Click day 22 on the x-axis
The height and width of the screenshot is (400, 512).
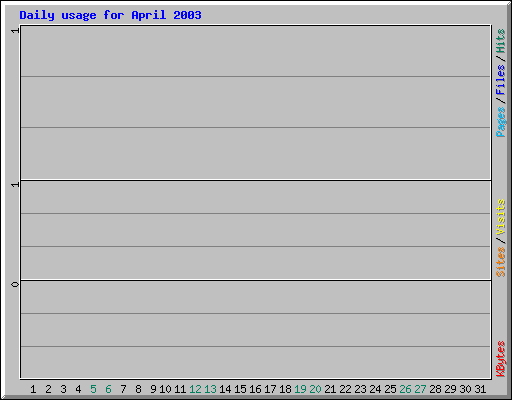[x=345, y=389]
